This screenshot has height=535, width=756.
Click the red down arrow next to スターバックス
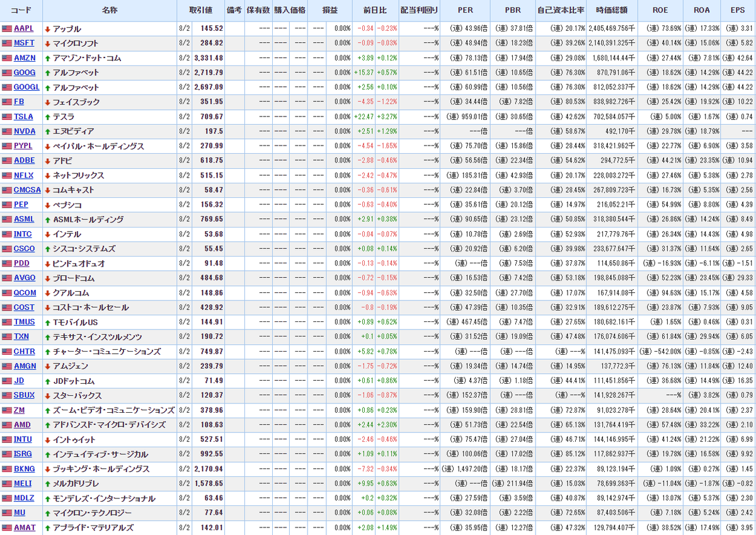47,396
